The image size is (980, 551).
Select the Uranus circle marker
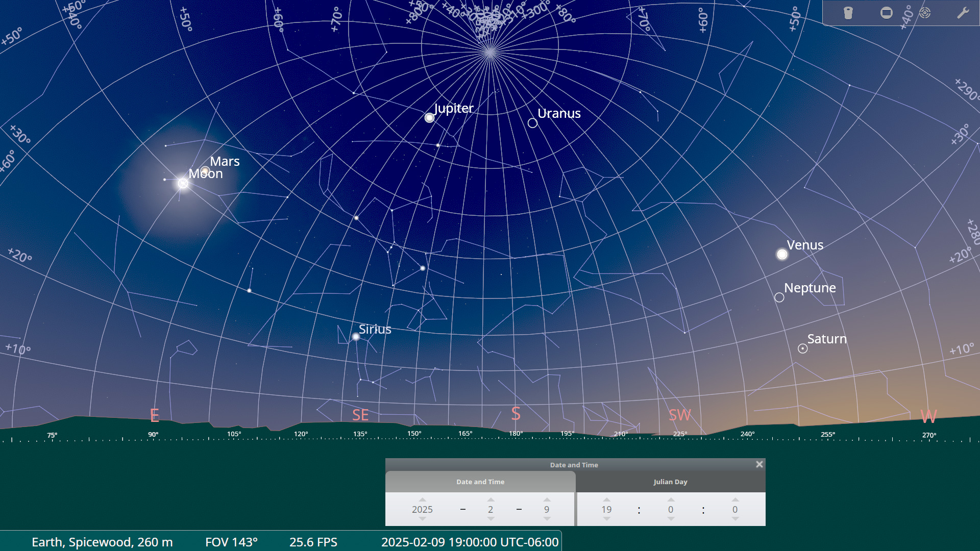[x=532, y=123]
